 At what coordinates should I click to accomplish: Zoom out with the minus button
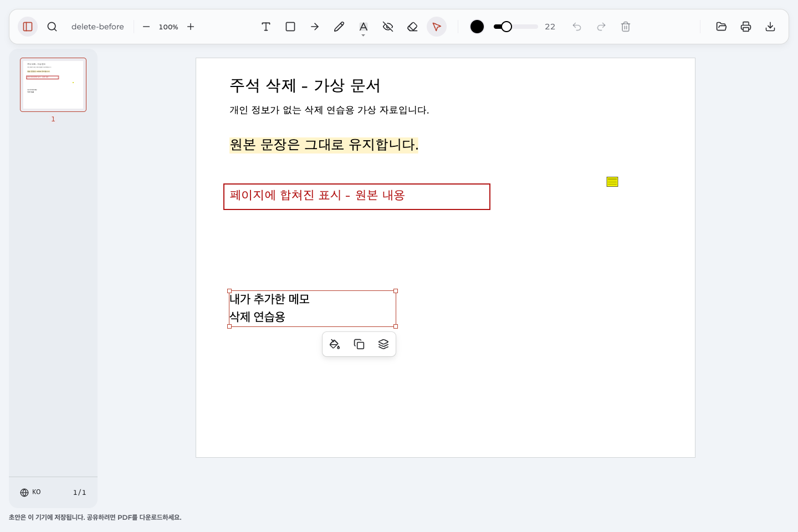click(x=146, y=27)
